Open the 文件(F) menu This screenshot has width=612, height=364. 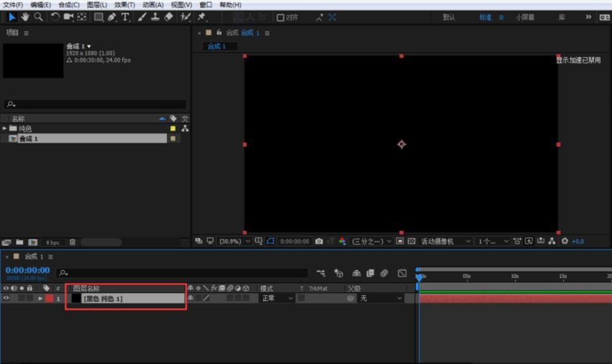[x=13, y=5]
